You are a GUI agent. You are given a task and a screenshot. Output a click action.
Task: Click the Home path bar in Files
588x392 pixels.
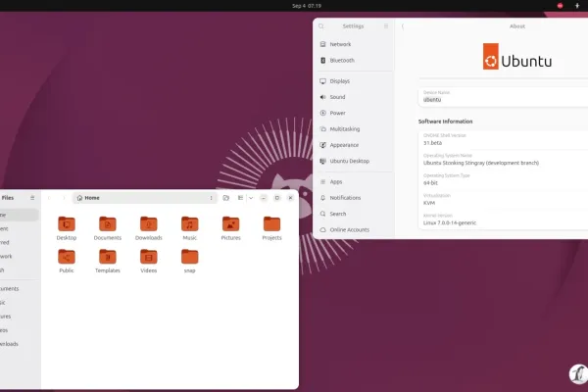(145, 198)
